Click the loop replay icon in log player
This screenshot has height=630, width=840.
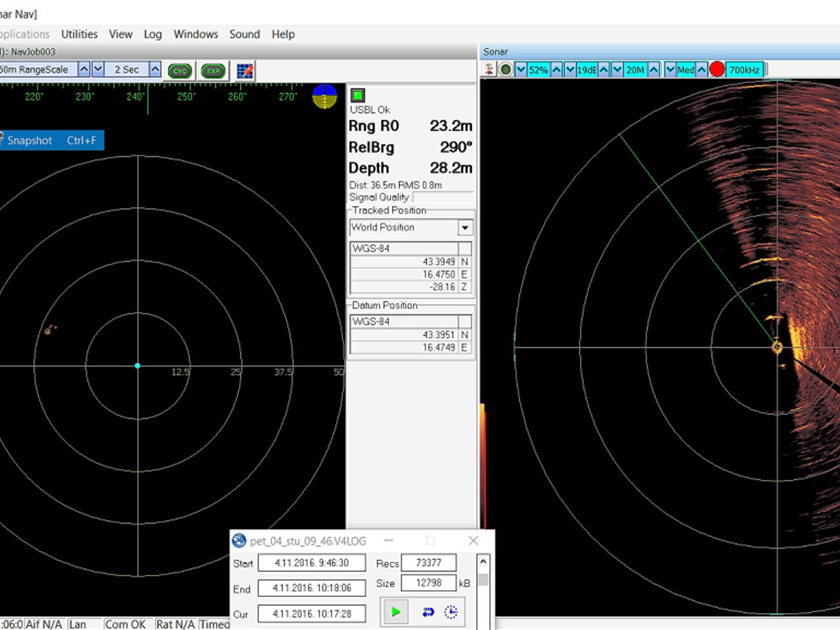429,612
